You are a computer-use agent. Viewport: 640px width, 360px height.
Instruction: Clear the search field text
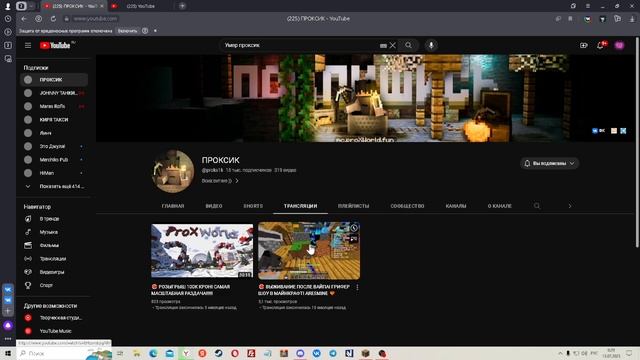(393, 45)
